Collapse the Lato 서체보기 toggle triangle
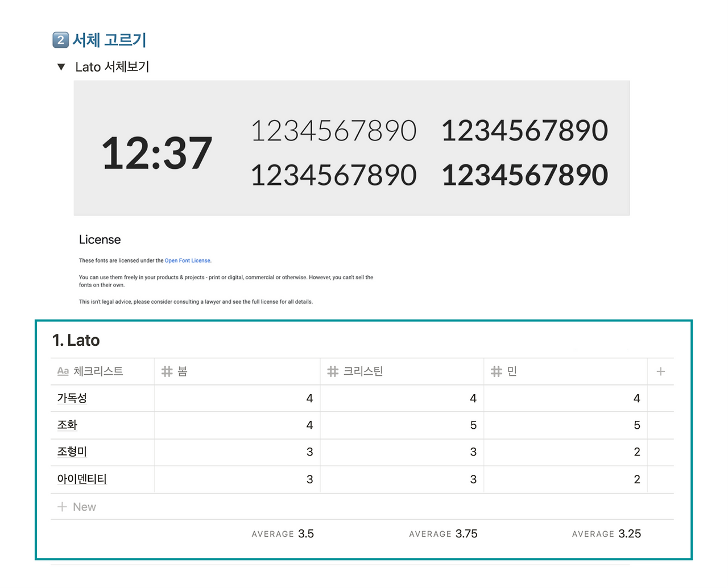 click(x=61, y=67)
